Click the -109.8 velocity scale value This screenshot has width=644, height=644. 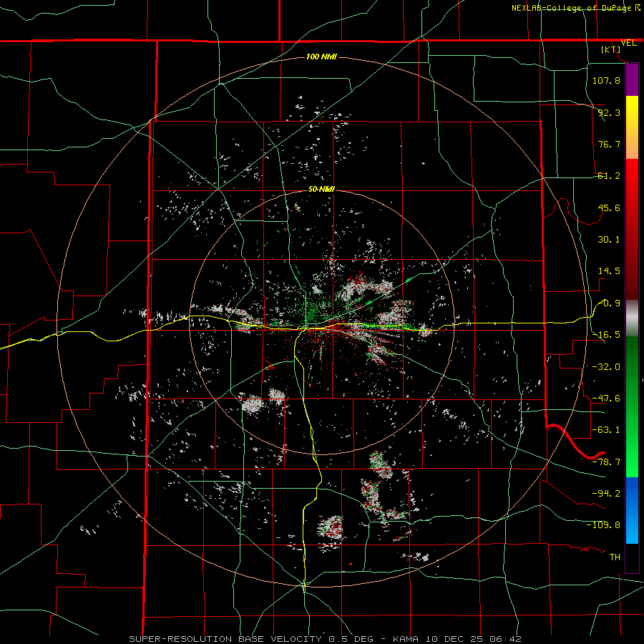(x=603, y=525)
